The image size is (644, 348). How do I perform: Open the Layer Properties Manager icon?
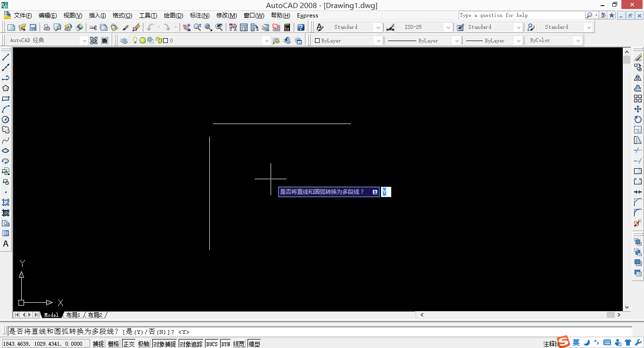[x=124, y=41]
